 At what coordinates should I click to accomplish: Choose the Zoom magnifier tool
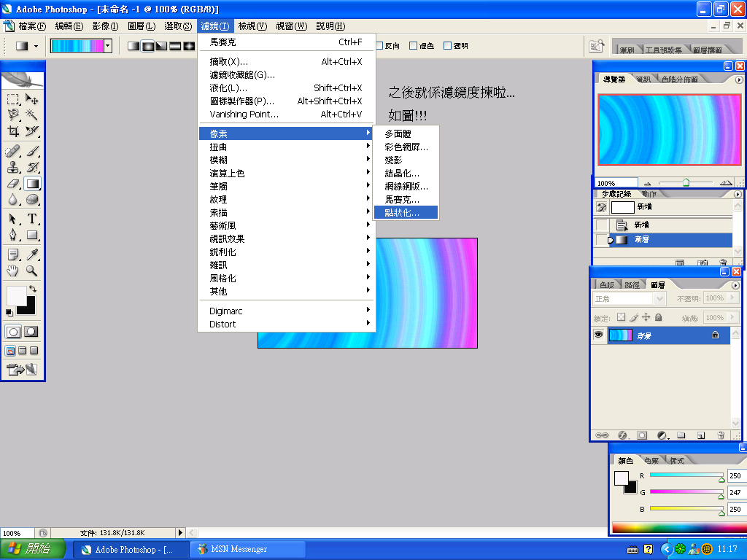pyautogui.click(x=32, y=271)
